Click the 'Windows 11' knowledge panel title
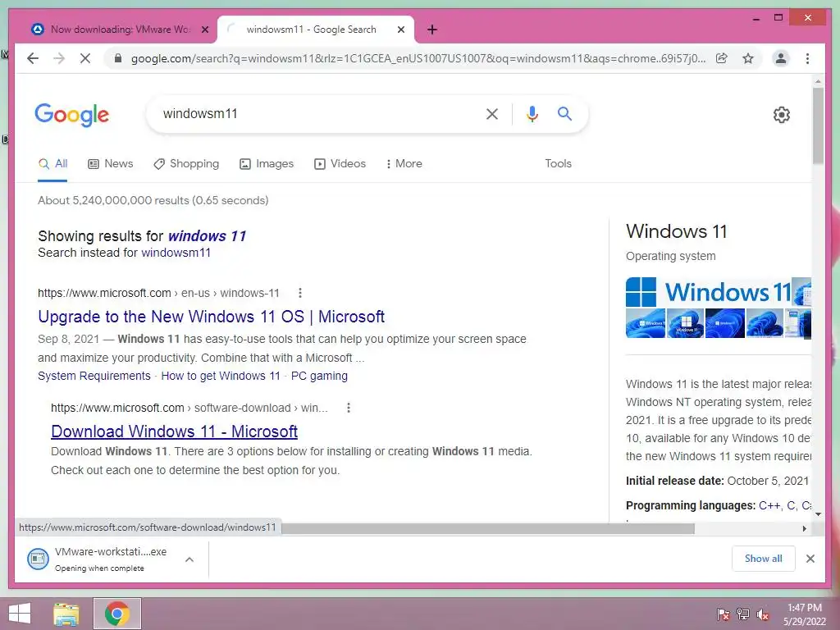Viewport: 840px width, 630px height. tap(677, 231)
